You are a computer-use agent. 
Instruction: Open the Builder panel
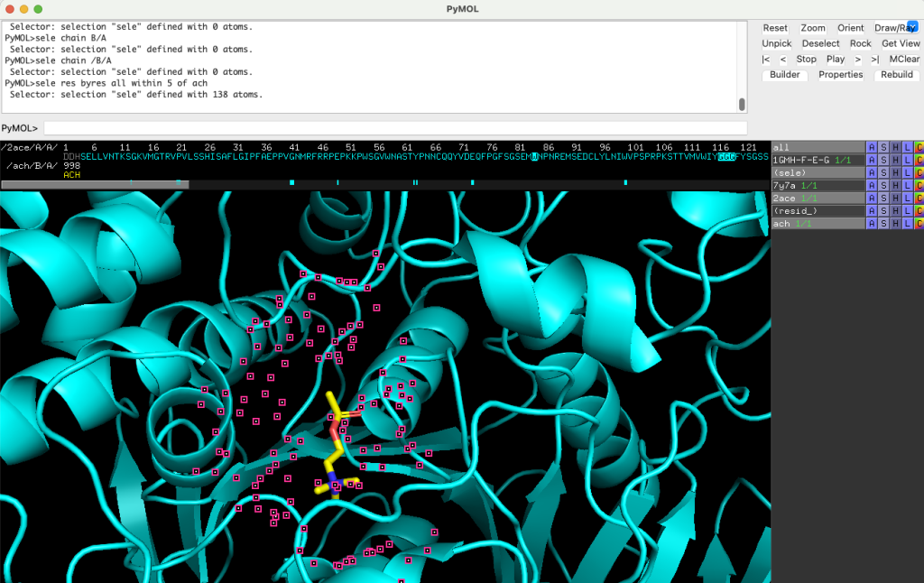click(x=784, y=75)
